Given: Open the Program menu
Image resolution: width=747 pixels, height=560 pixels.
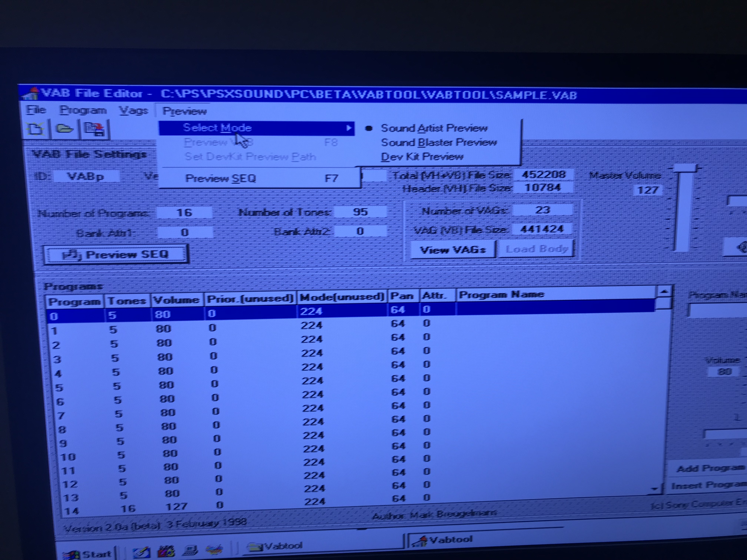Looking at the screenshot, I should click(x=83, y=110).
